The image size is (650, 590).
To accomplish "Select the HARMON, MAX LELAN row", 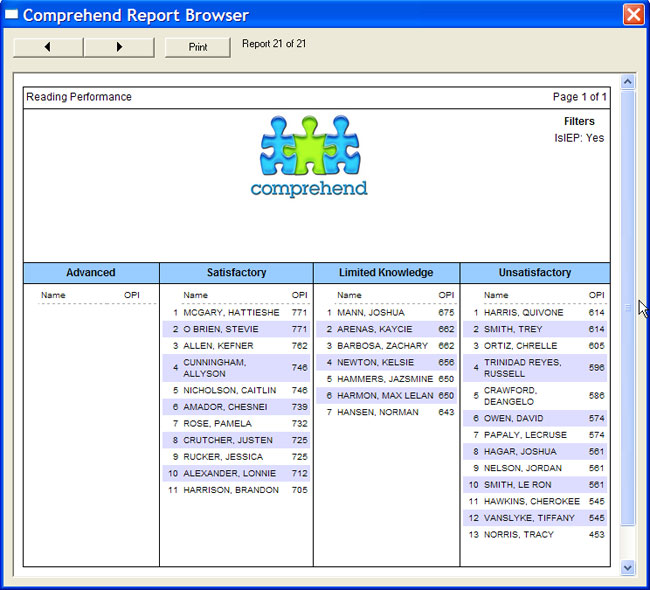I will click(x=386, y=396).
